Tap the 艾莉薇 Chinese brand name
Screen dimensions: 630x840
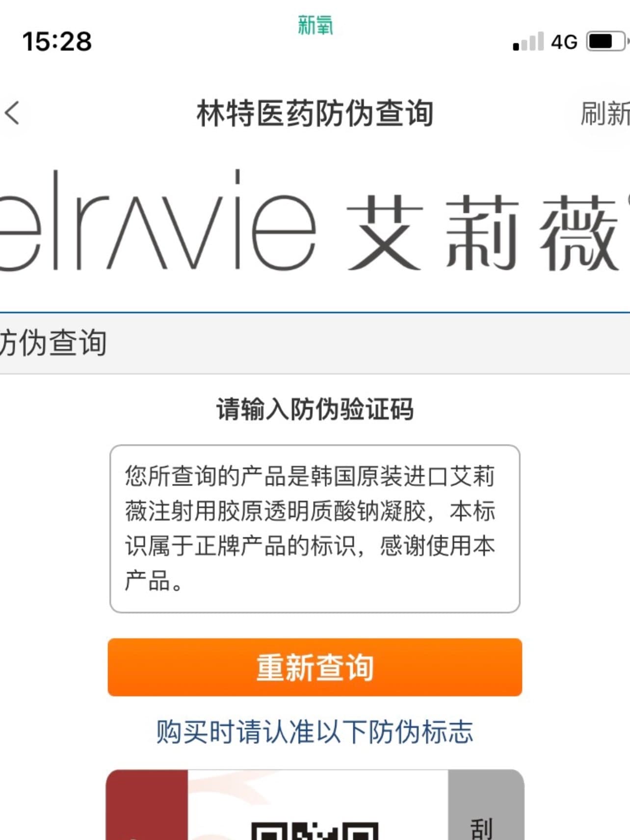point(483,232)
